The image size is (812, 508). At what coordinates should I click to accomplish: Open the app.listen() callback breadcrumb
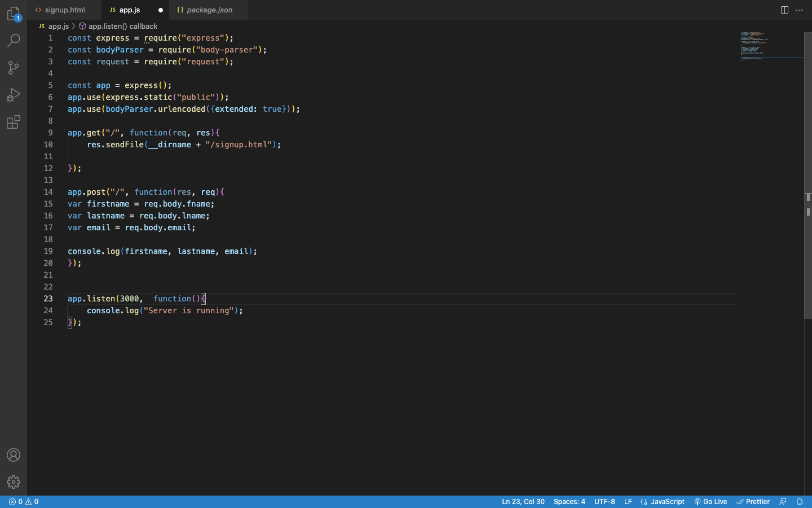coord(123,25)
